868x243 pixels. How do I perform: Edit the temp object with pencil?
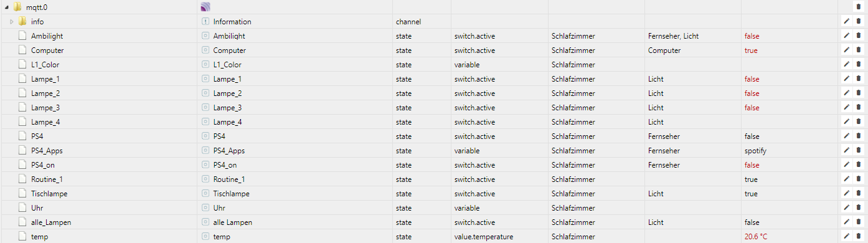coord(846,237)
